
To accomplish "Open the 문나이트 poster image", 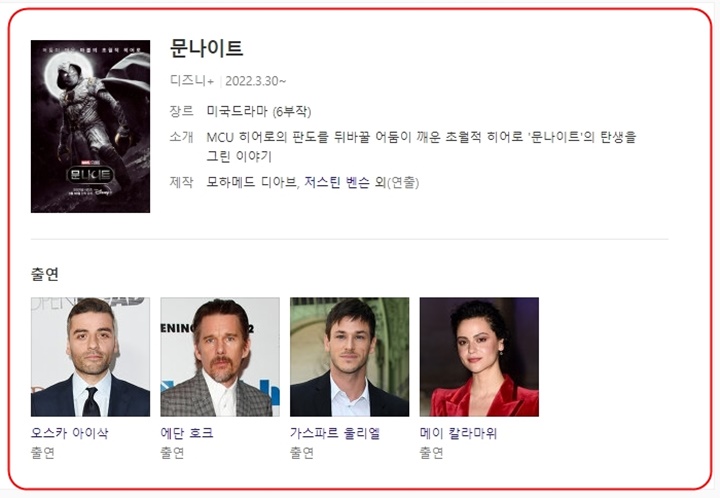I will [x=90, y=126].
